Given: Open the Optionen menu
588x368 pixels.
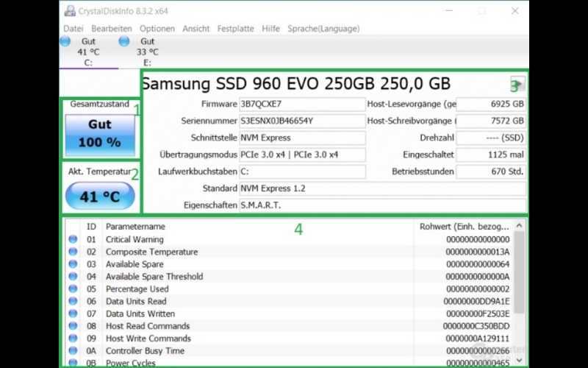Looking at the screenshot, I should [x=157, y=29].
